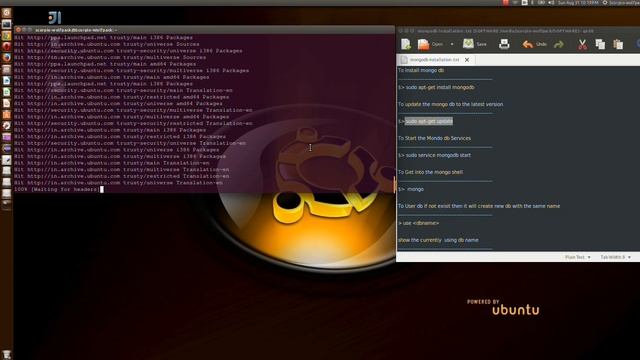Click terminal line 'trusty-security/multiverse Translation-en'
The height and width of the screenshot is (360, 640).
(x=133, y=110)
